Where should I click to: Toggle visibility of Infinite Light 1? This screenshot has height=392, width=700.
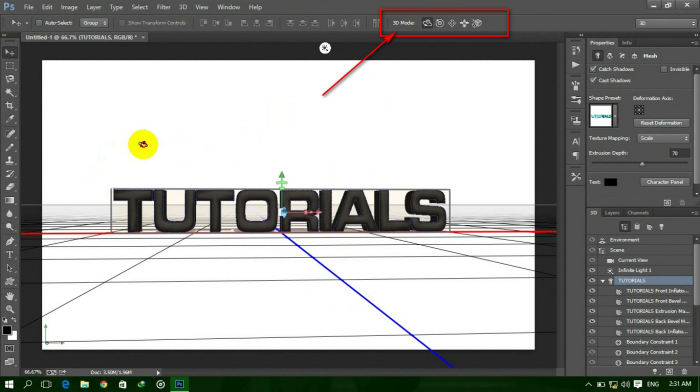592,270
